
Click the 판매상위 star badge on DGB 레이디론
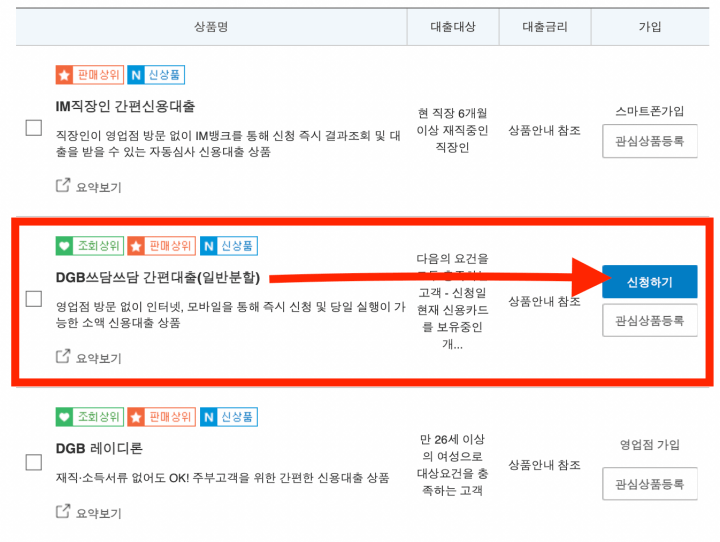pos(162,417)
